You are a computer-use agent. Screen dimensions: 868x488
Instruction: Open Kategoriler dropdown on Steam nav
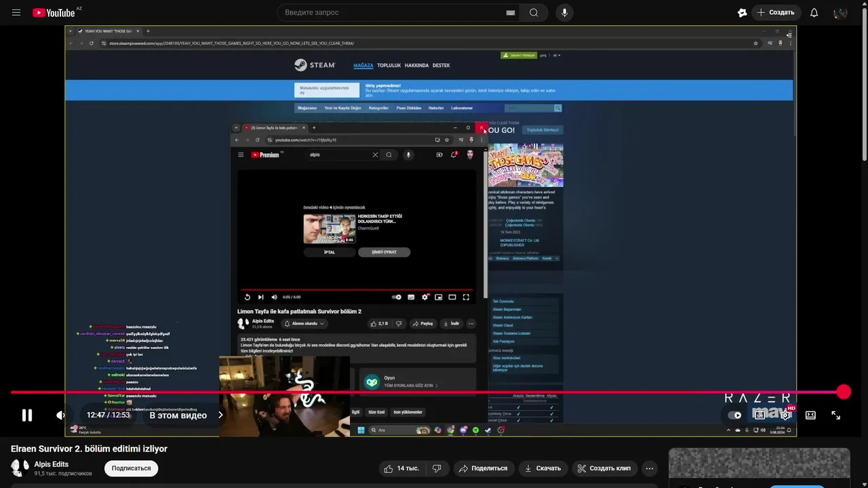(x=378, y=108)
